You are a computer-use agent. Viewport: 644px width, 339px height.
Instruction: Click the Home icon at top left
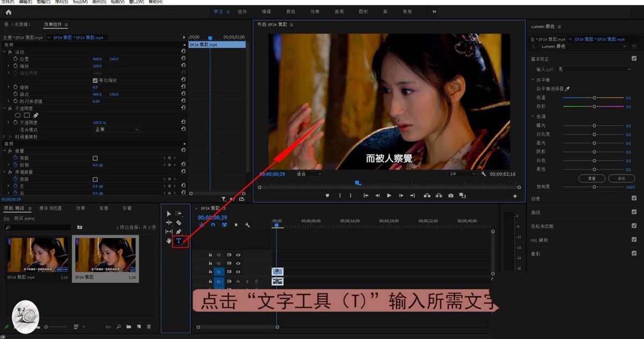click(8, 12)
